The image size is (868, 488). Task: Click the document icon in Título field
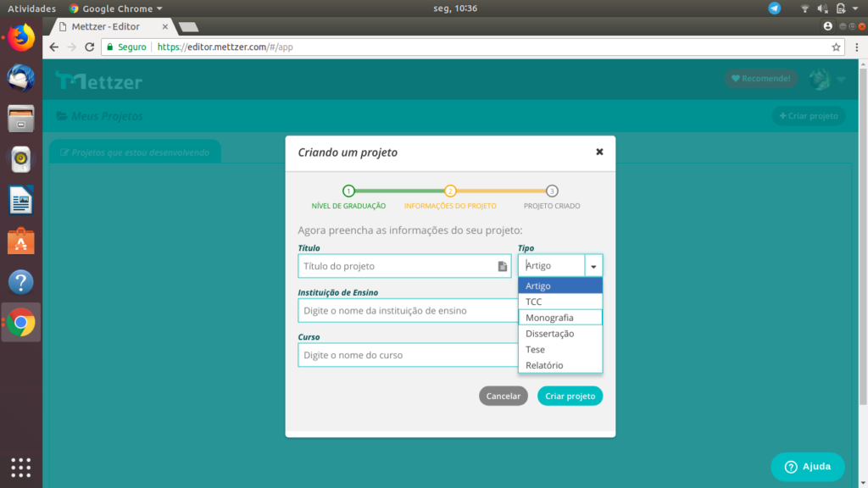coord(502,266)
